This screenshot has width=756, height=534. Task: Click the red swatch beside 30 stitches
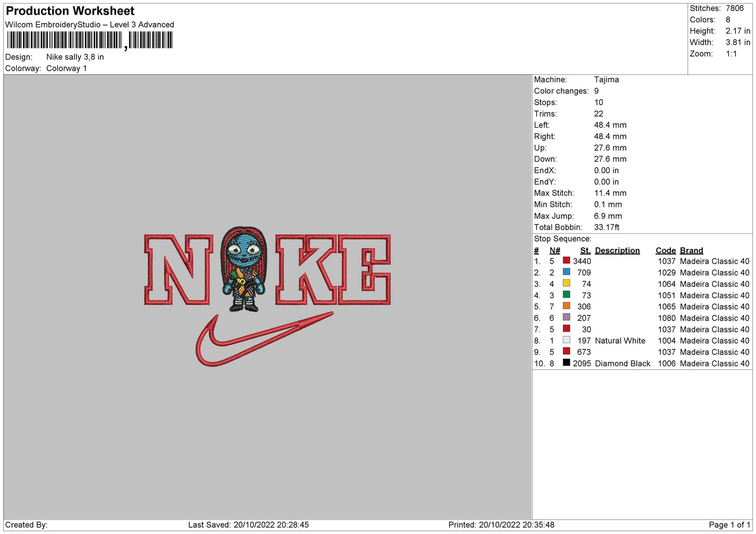pos(566,328)
